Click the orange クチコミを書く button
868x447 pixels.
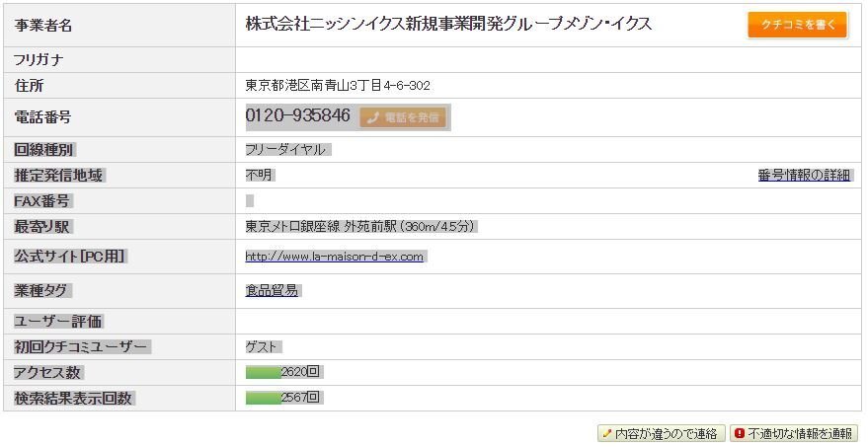tap(797, 25)
